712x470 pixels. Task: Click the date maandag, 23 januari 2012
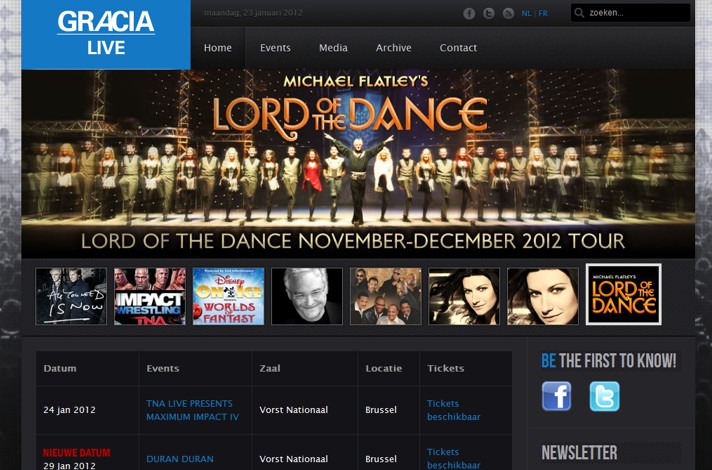click(x=253, y=13)
